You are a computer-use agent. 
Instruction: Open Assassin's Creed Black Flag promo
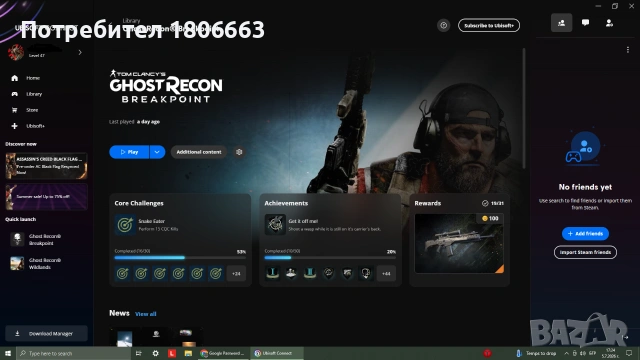pyautogui.click(x=47, y=166)
